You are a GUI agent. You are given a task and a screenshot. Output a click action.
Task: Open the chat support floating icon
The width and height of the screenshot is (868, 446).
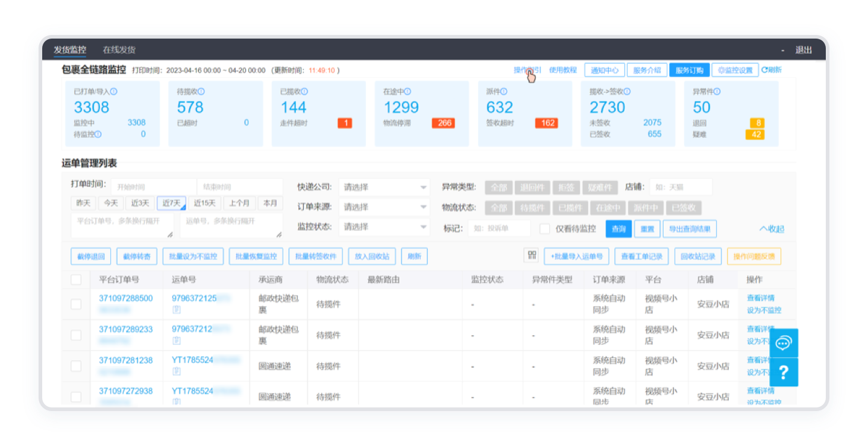(x=783, y=344)
